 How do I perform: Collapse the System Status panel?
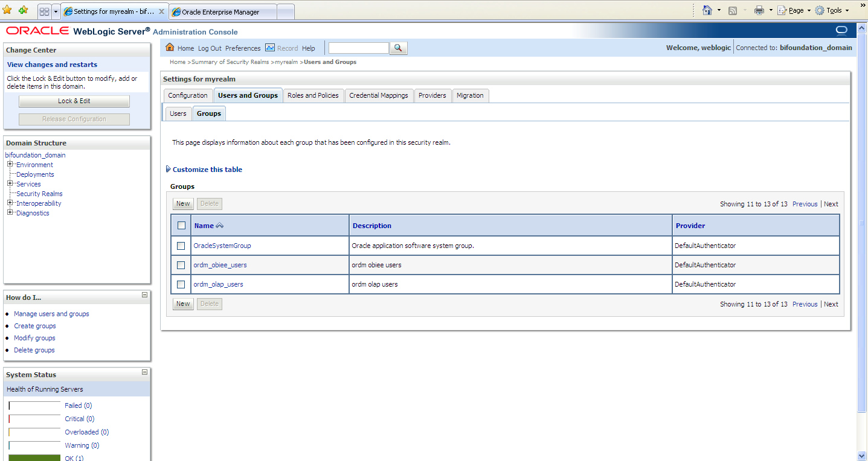coord(144,372)
